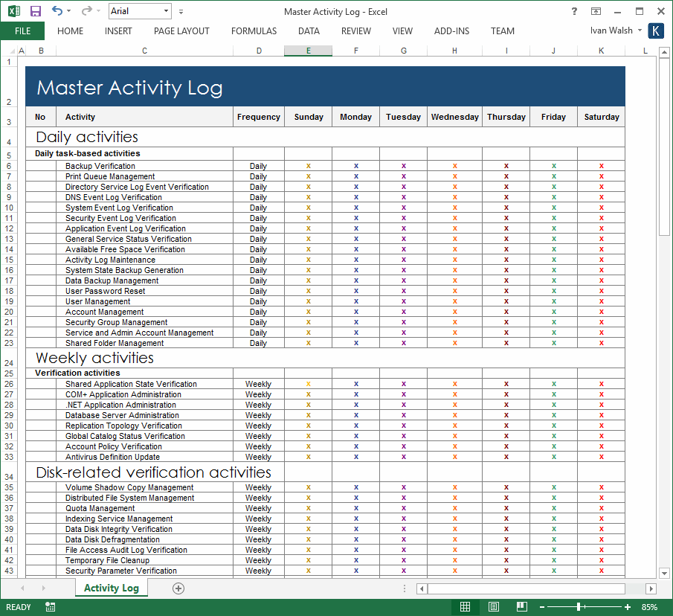Image resolution: width=673 pixels, height=616 pixels.
Task: Select the Activity Log sheet tab
Action: pos(111,588)
